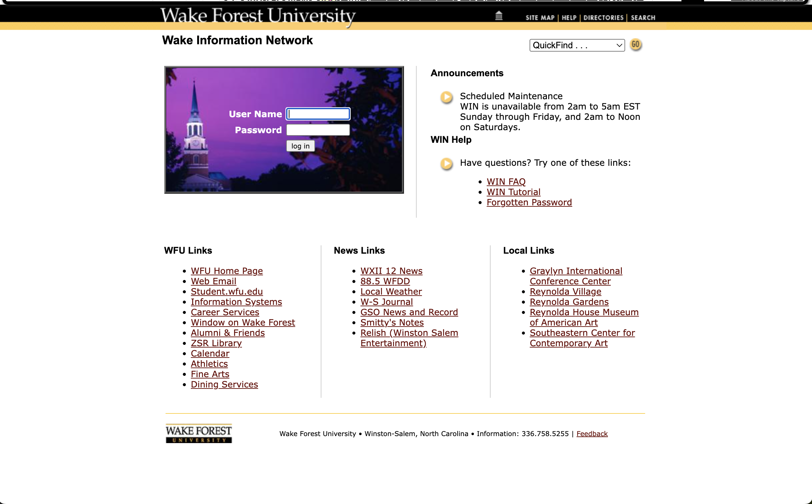
Task: Open Graylyn International Conference Center link
Action: (576, 276)
